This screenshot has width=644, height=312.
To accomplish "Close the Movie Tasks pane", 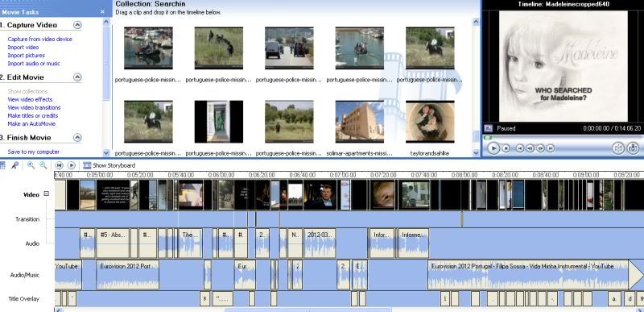I will [x=103, y=12].
